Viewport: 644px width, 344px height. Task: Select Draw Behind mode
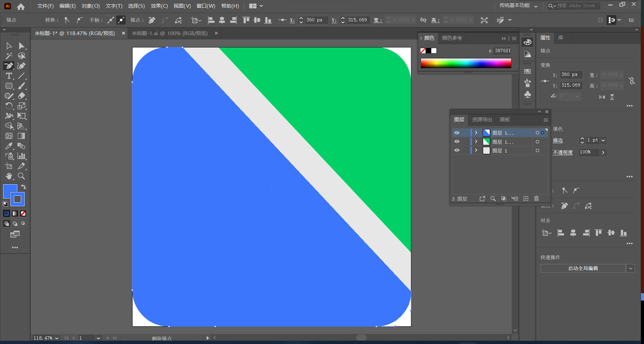pos(15,224)
